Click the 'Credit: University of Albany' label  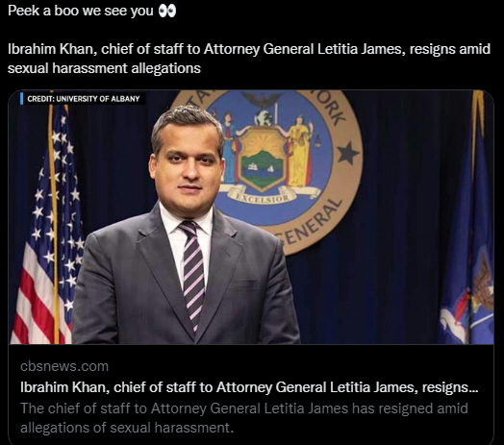pyautogui.click(x=84, y=99)
